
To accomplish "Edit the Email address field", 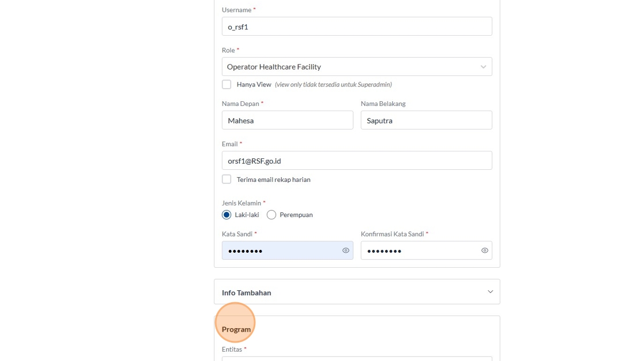I will click(356, 161).
